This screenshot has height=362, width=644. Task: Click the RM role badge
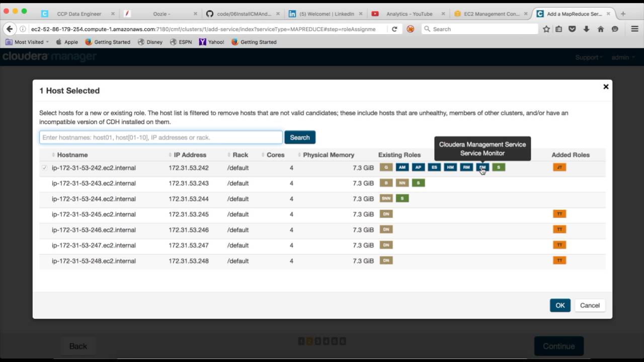(466, 167)
